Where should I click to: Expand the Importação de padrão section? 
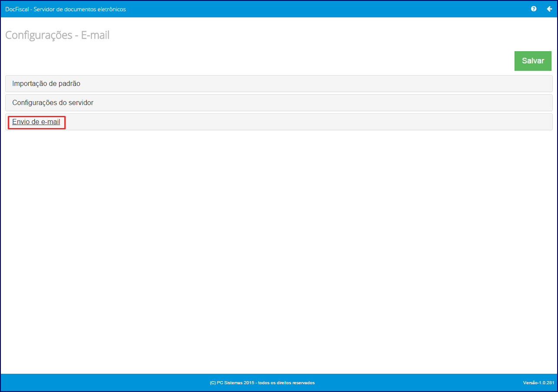point(279,84)
